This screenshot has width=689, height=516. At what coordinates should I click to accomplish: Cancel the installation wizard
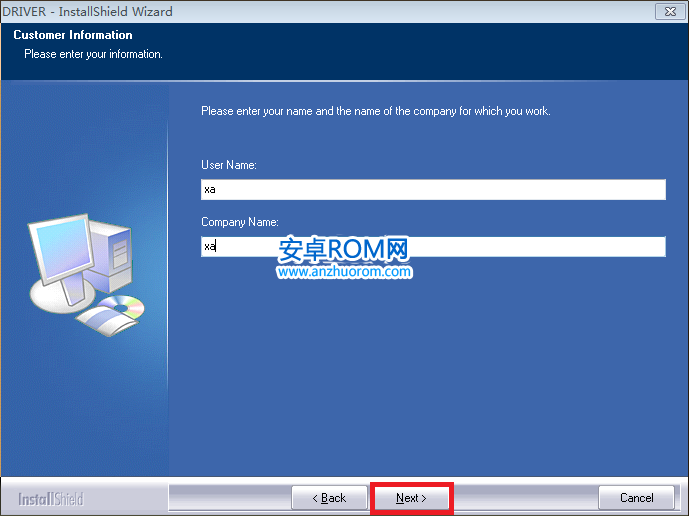coord(636,498)
